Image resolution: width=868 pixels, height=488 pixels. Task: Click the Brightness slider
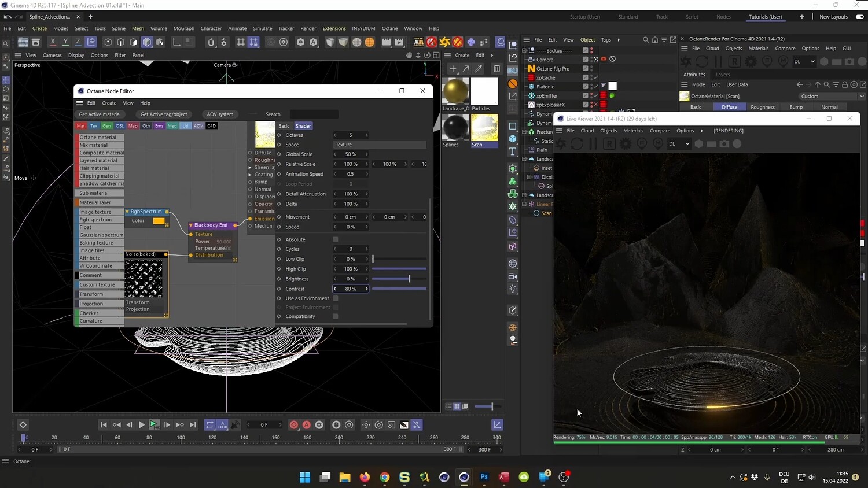click(x=399, y=279)
